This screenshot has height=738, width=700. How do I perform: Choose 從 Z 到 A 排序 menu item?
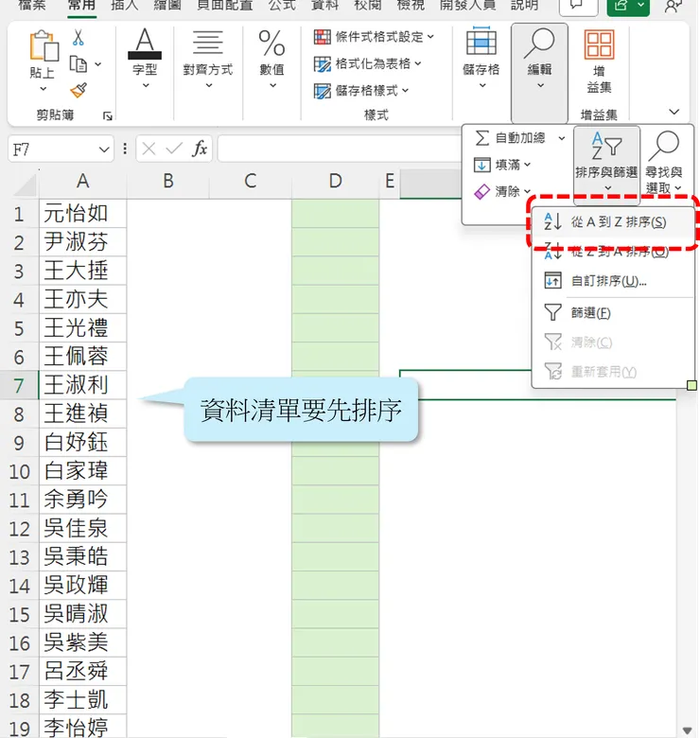pos(613,252)
